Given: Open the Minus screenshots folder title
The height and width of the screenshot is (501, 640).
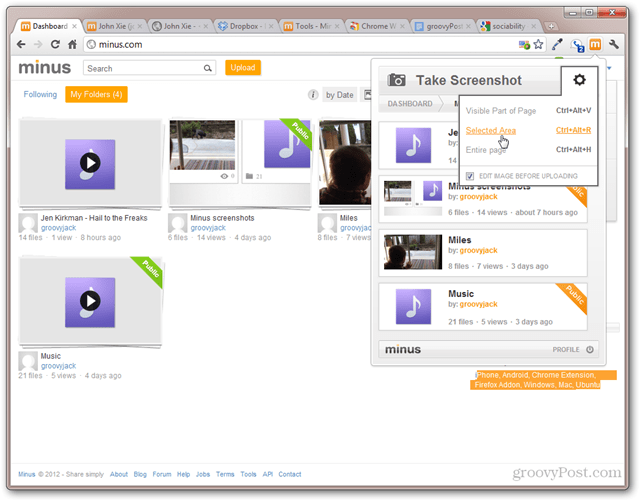Looking at the screenshot, I should [x=222, y=218].
